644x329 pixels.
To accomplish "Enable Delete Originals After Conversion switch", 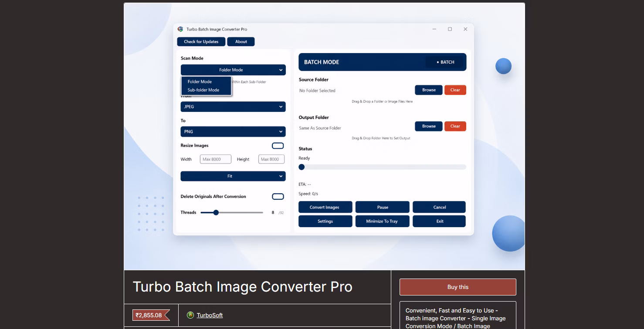I will pyautogui.click(x=278, y=197).
